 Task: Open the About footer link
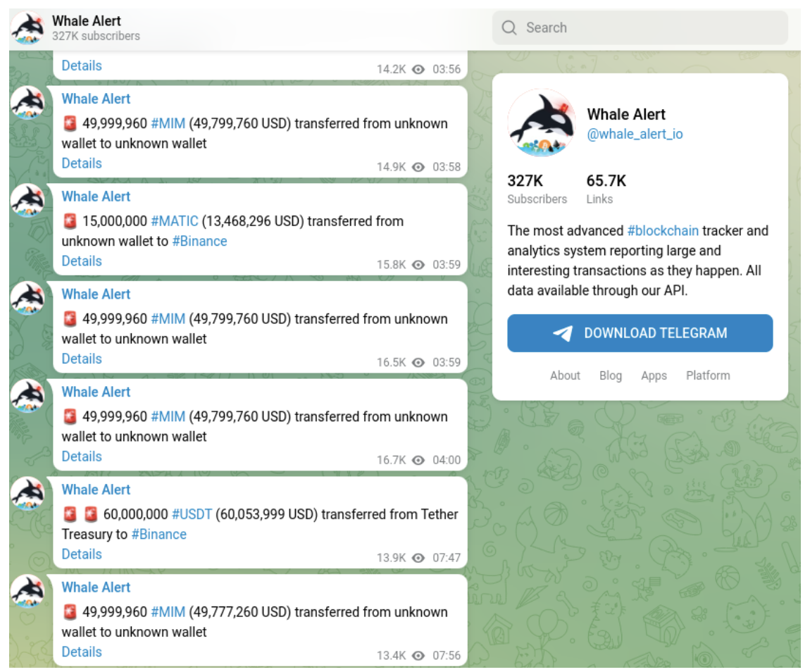pyautogui.click(x=565, y=375)
